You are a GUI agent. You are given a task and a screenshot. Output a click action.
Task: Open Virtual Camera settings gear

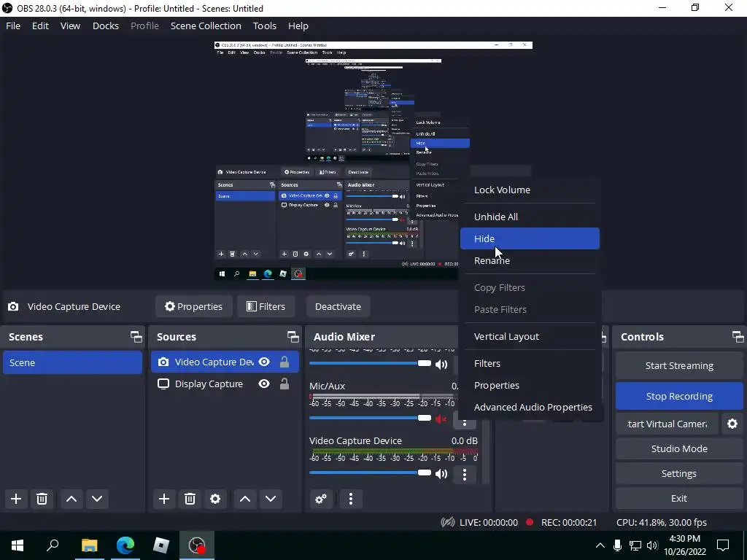coord(732,424)
